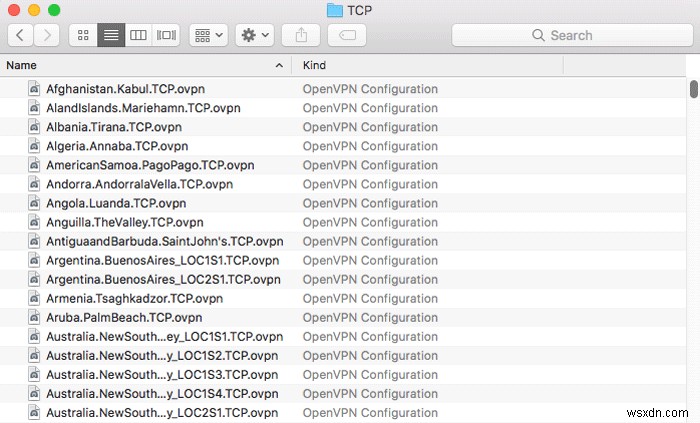Click Kind cell of Algeria.Annaba.TCP.ovpn row
The image size is (700, 423).
point(370,146)
